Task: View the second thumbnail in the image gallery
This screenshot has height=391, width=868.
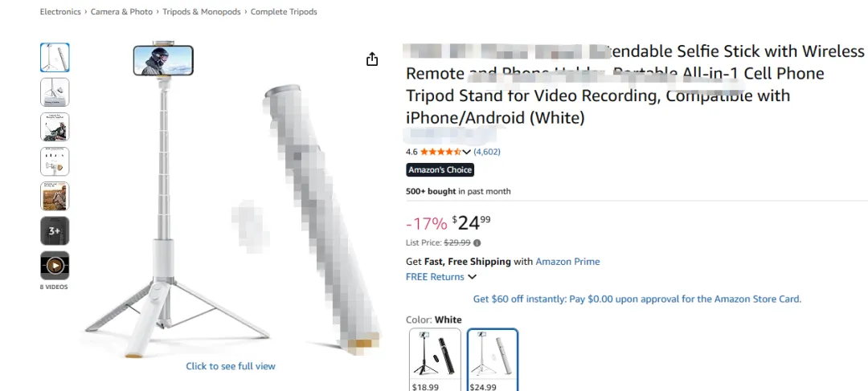Action: pos(55,92)
